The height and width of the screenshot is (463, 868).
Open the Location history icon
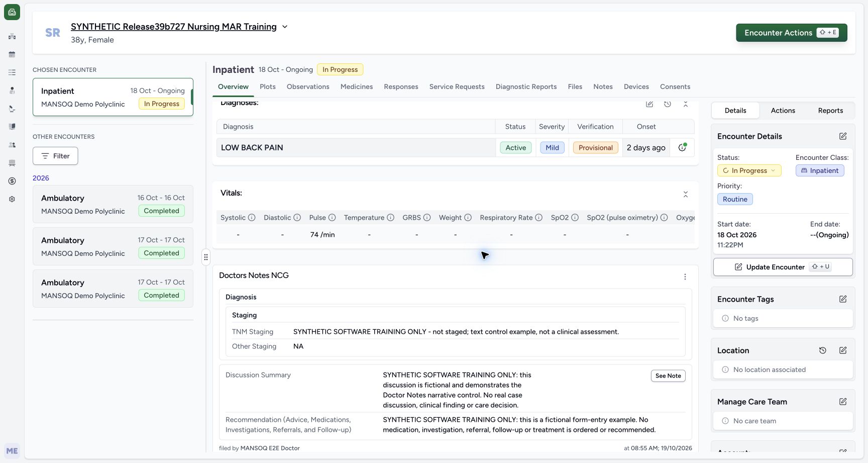(823, 350)
